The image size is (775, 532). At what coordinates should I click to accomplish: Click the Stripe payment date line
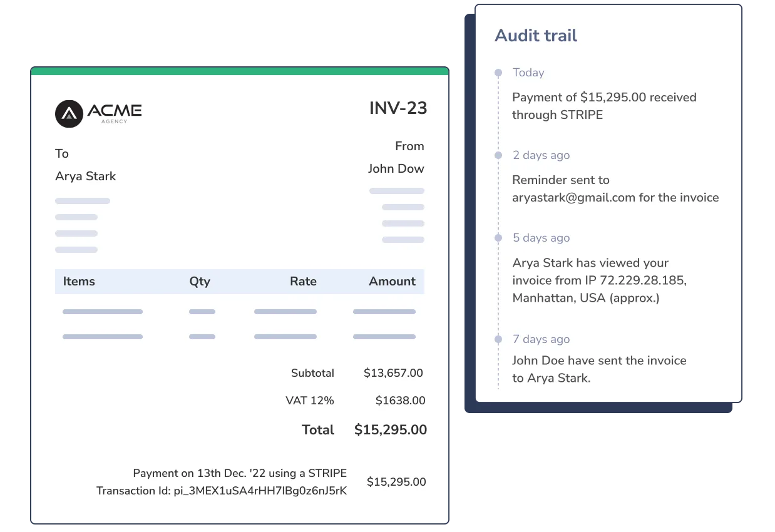[240, 473]
